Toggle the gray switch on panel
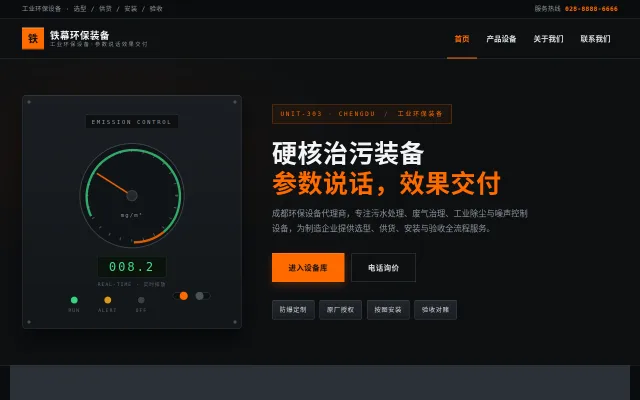This screenshot has height=400, width=640. [x=202, y=296]
